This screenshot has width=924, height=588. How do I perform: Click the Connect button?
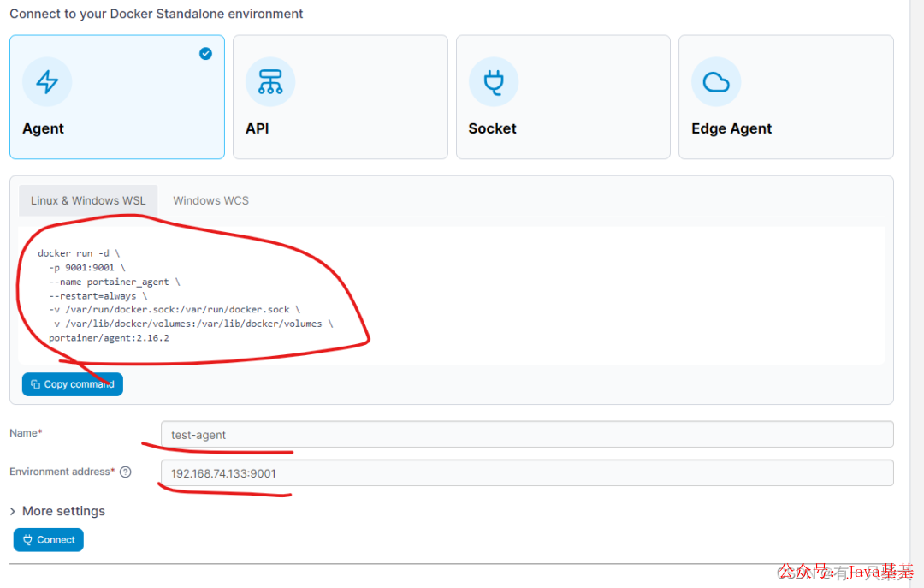(48, 539)
